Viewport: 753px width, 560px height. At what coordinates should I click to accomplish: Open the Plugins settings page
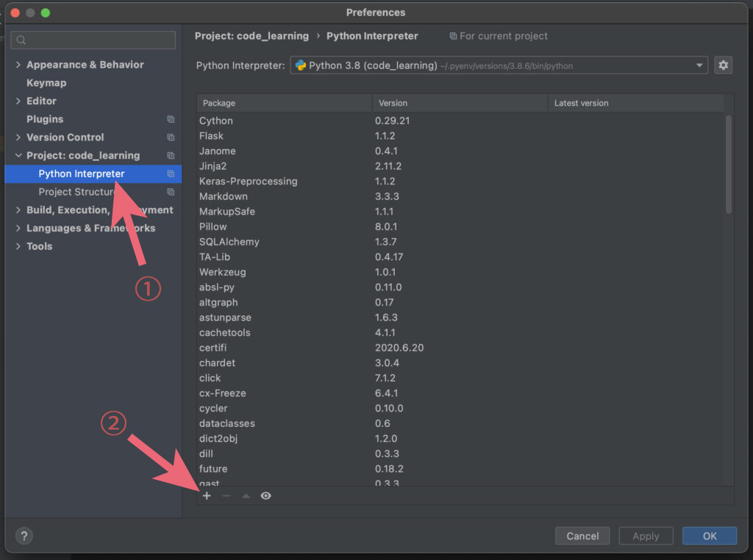pyautogui.click(x=45, y=119)
